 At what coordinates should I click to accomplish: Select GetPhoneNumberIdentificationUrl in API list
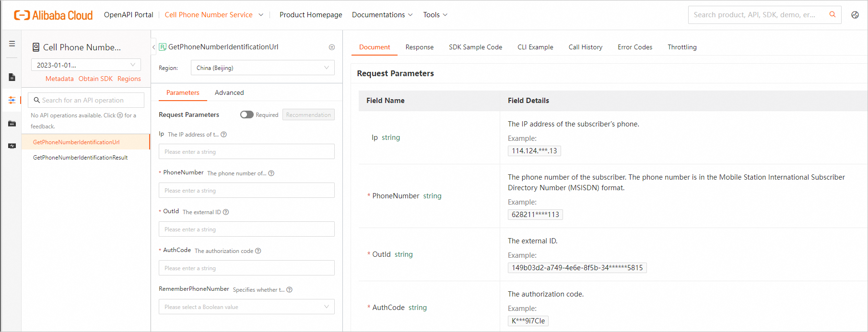(x=86, y=142)
